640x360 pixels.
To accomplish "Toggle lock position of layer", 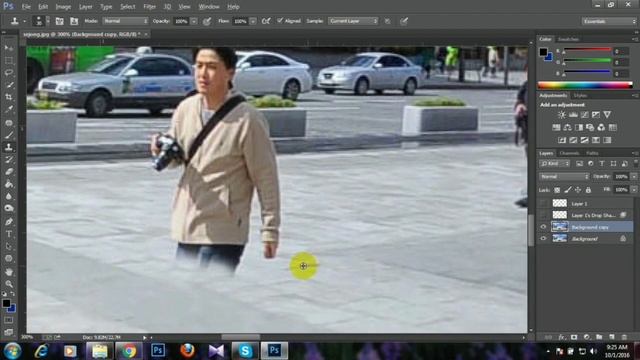I will click(x=578, y=190).
